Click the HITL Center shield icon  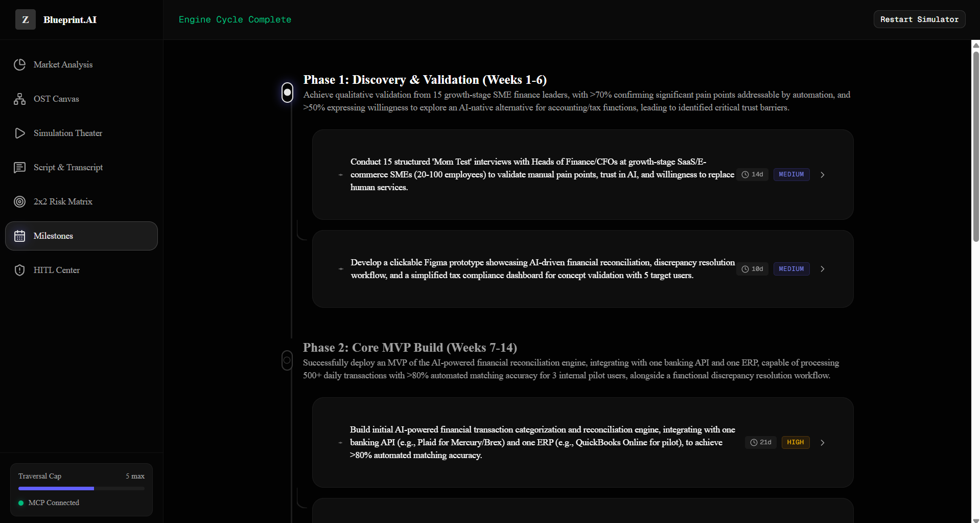[19, 270]
